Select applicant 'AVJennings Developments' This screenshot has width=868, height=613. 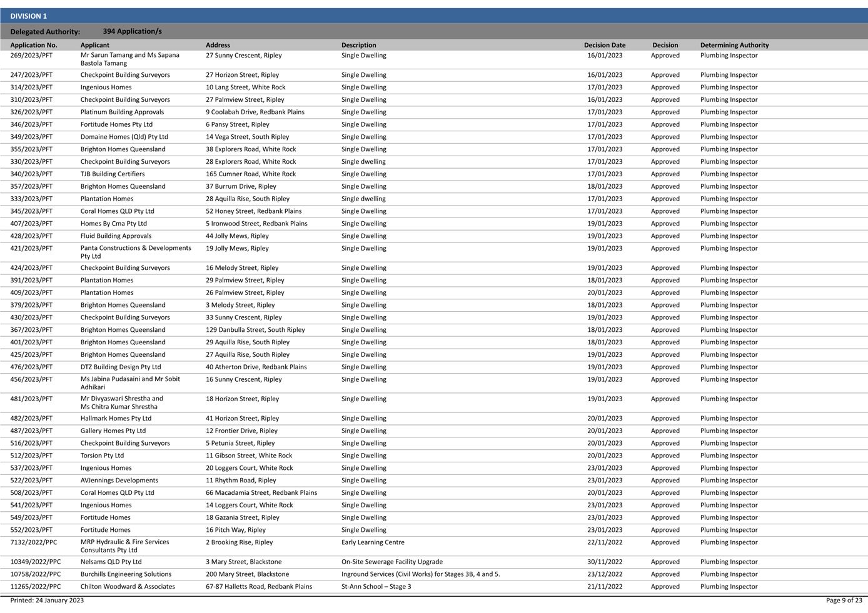point(119,481)
